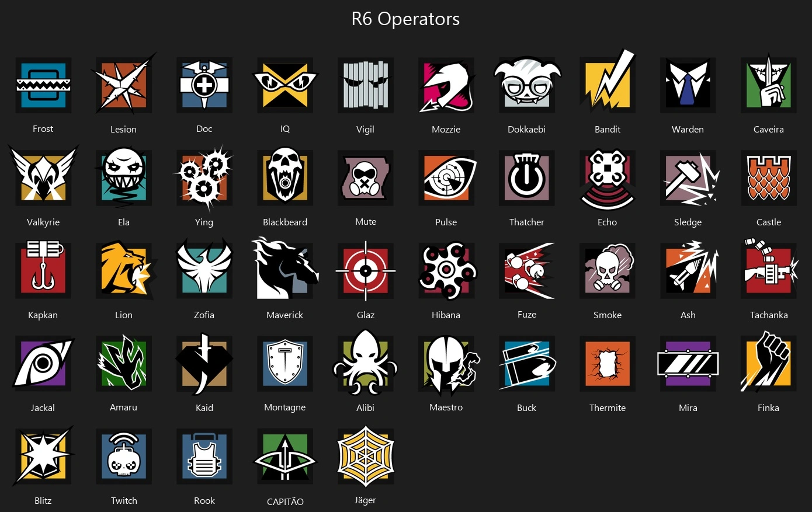Click the Caveira name label
Viewport: 812px width, 512px height.
769,129
